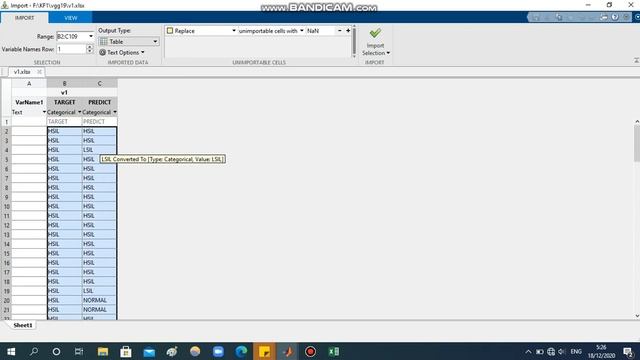Click NORMAL cell in row 21

tap(99, 310)
